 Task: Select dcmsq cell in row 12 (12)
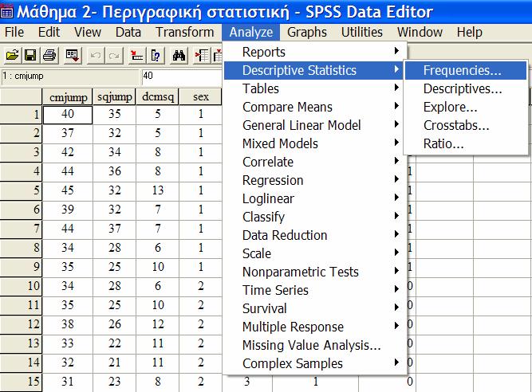click(x=157, y=324)
